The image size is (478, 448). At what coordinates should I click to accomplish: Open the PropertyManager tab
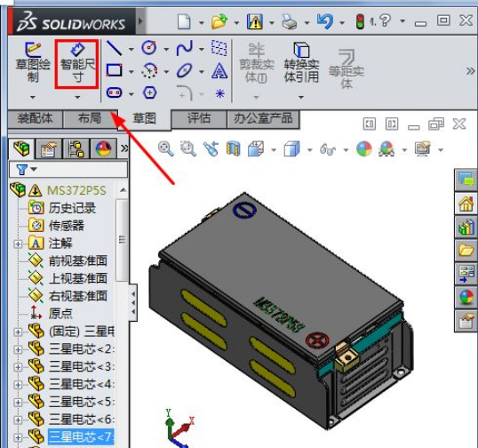[49, 148]
